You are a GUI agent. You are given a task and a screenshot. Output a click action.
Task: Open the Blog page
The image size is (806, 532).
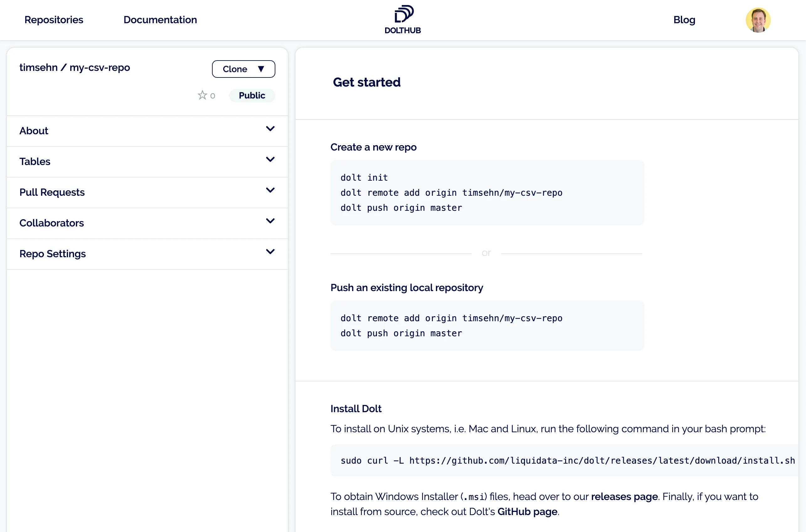(x=684, y=20)
